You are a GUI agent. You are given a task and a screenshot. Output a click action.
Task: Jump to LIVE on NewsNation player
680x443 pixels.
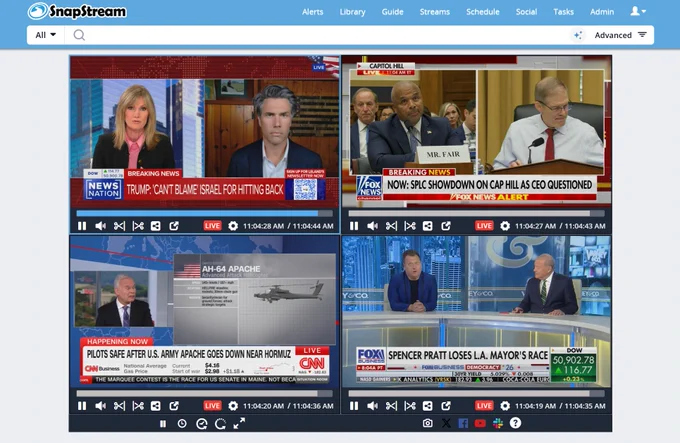click(x=212, y=226)
